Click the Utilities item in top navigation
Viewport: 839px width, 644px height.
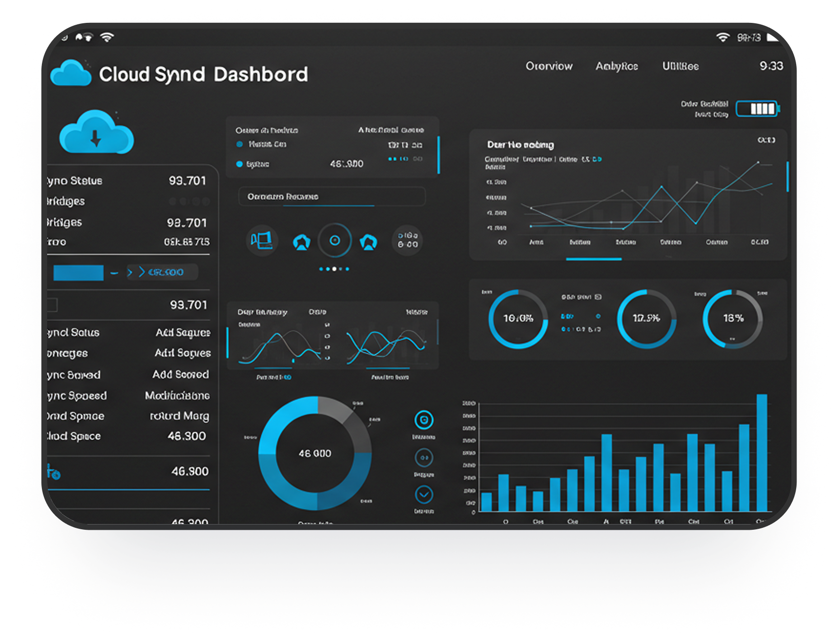point(680,66)
